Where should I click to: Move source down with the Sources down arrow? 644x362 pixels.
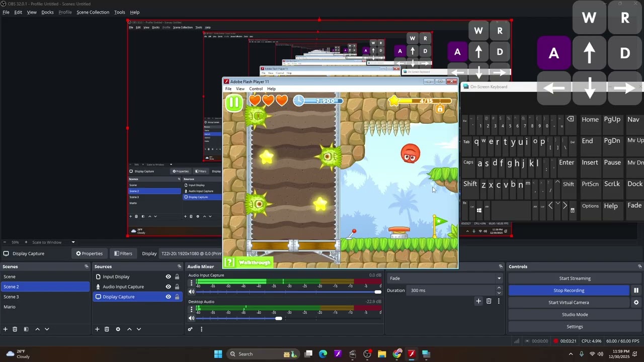click(139, 329)
